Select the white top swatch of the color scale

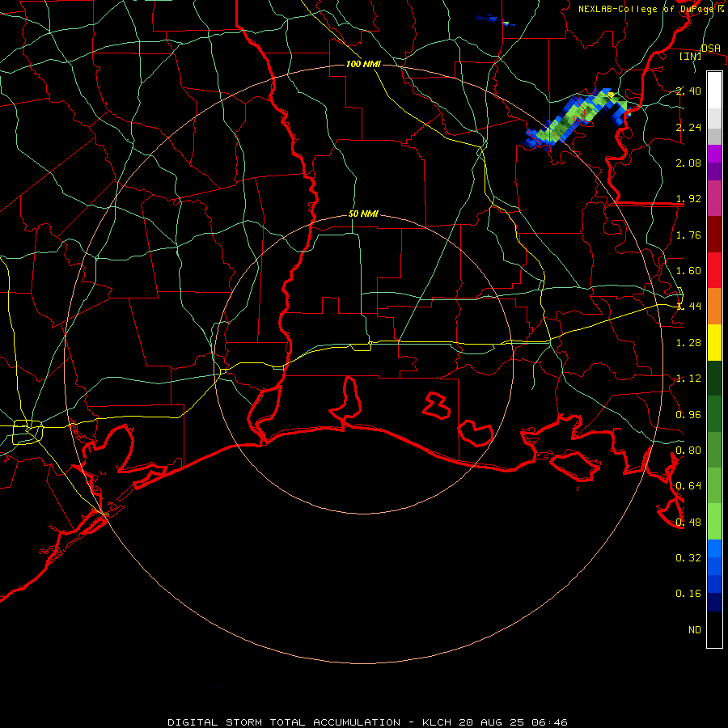coord(714,90)
